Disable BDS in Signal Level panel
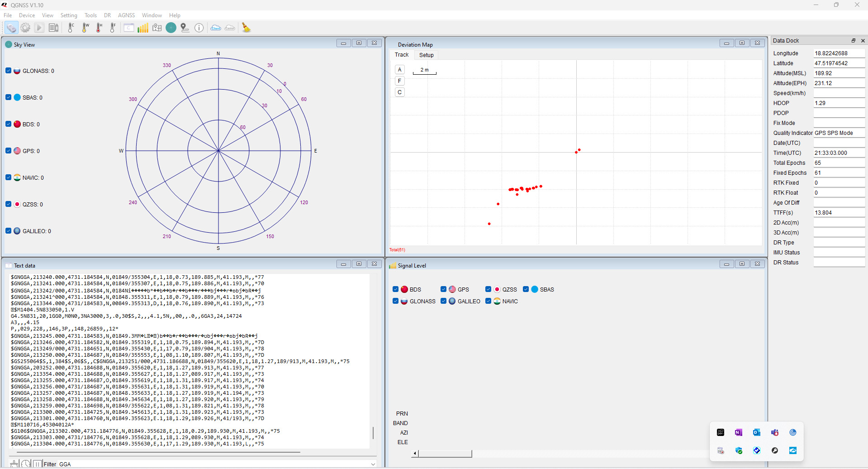Viewport: 868px width, 469px height. click(x=396, y=289)
